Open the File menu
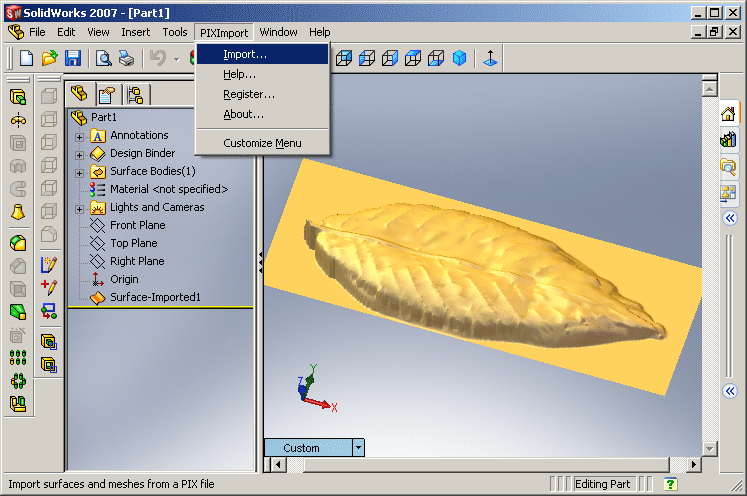This screenshot has height=496, width=747. pos(37,32)
